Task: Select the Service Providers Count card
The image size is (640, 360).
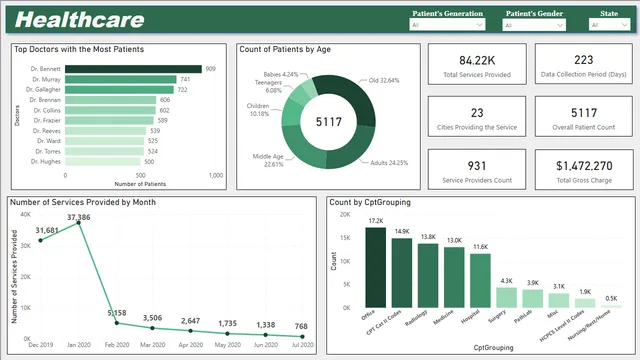Action: 477,169
